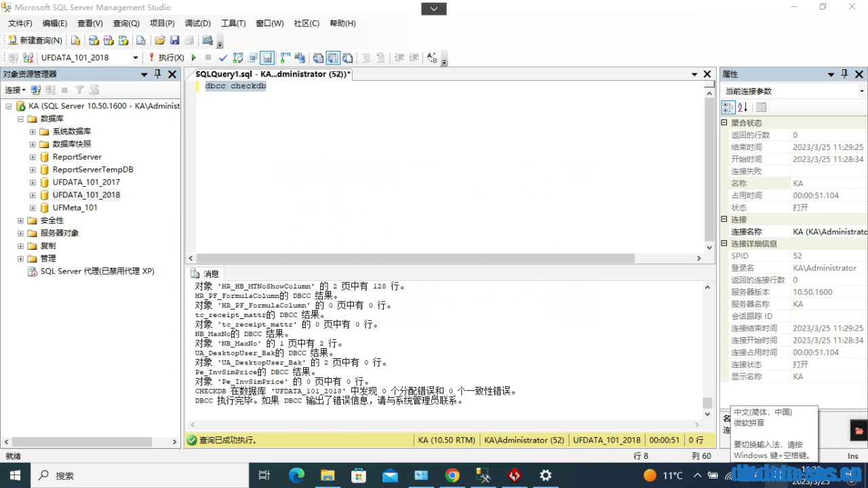Open the database selector dropdown showing UFDATA_101_2018
The image size is (868, 488).
[134, 57]
